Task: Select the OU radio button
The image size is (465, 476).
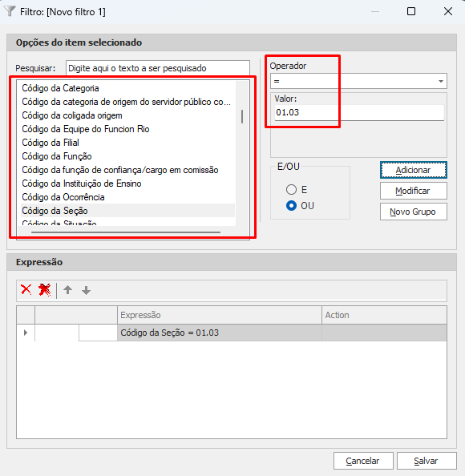Action: click(x=291, y=206)
